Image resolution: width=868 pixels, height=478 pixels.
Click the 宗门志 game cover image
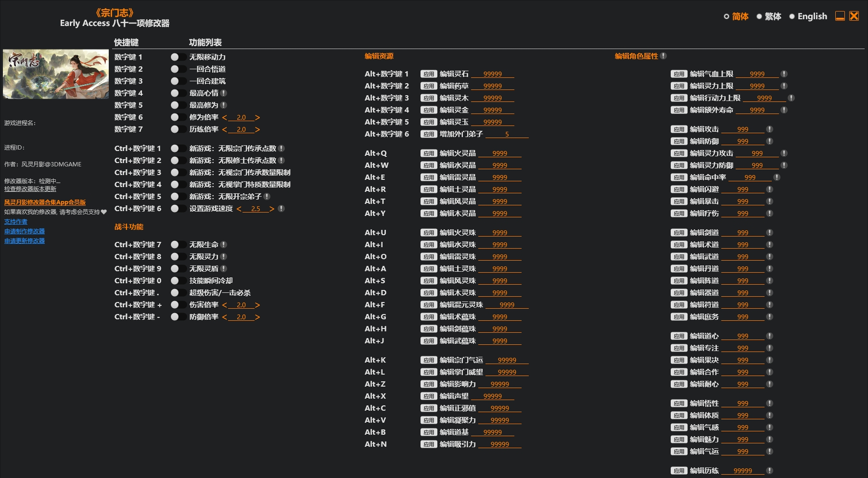56,74
